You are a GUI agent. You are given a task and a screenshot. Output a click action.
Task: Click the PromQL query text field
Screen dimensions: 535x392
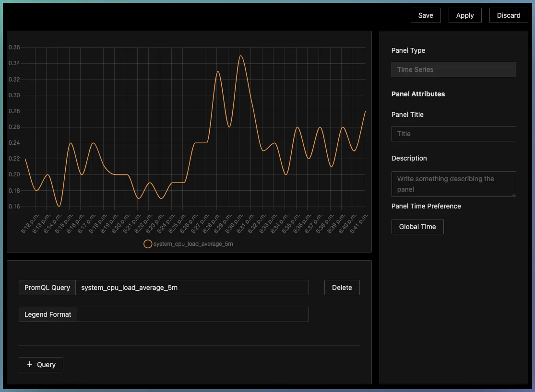(192, 288)
